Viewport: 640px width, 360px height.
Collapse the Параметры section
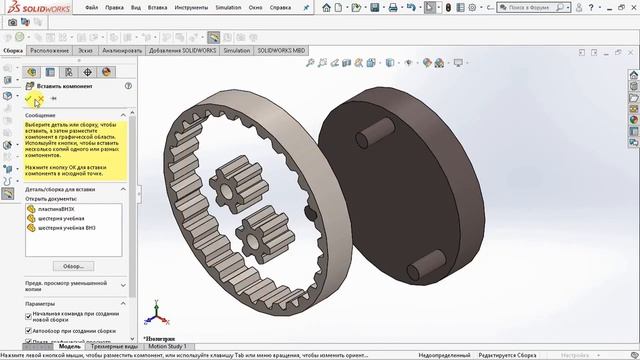tap(123, 304)
